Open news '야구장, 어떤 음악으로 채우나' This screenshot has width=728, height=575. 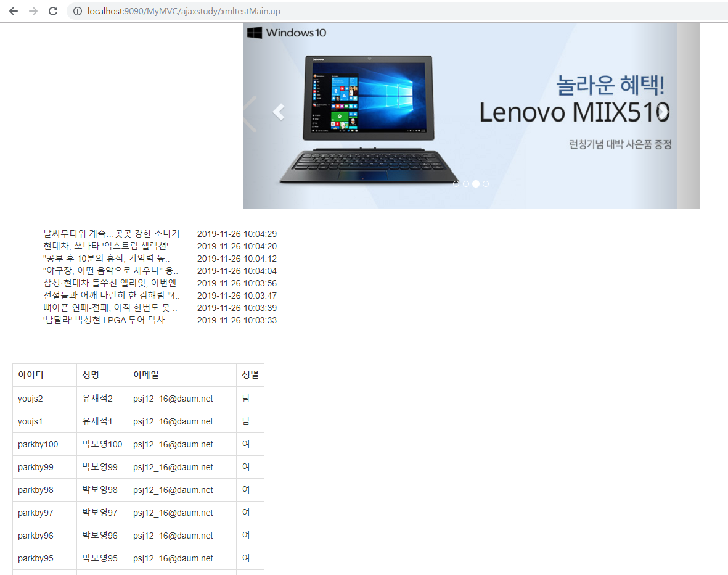point(110,270)
